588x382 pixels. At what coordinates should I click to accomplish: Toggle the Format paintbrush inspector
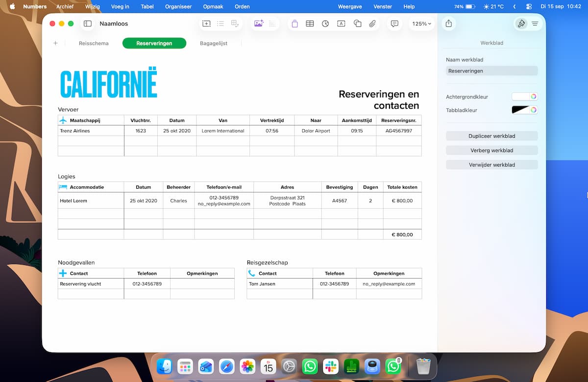[521, 24]
